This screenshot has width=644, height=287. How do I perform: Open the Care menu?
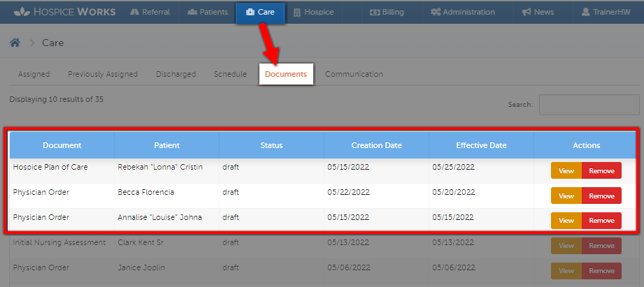pyautogui.click(x=260, y=13)
